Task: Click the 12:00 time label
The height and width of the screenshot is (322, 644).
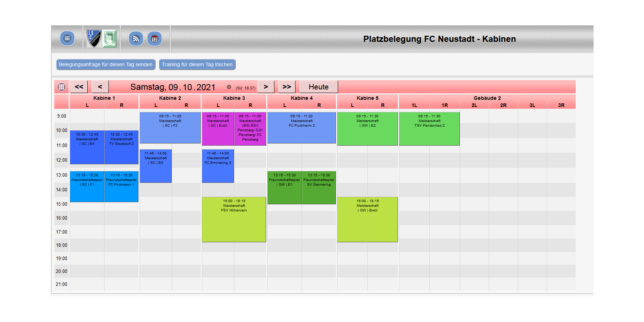Action: pyautogui.click(x=62, y=160)
